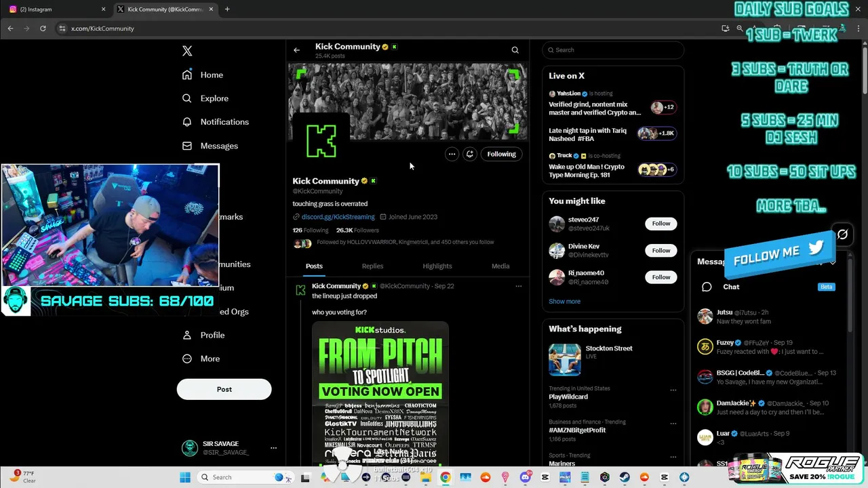Open options for the #AMZNBitgetProfit trend
The width and height of the screenshot is (868, 488).
[673, 424]
